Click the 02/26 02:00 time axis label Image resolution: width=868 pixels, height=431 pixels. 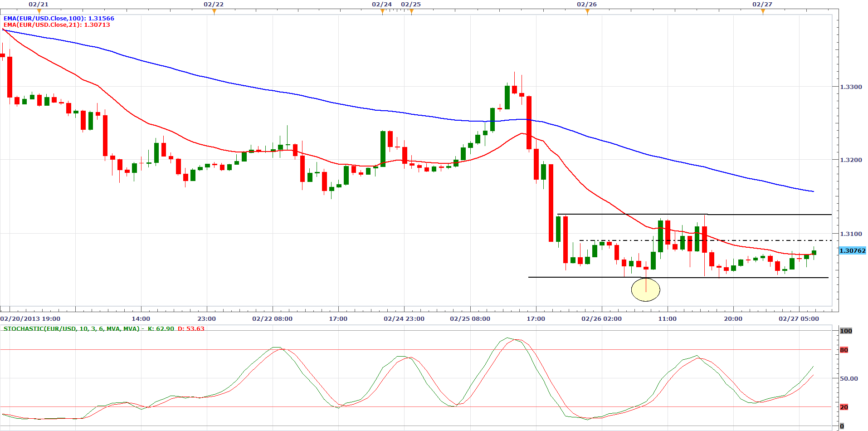click(601, 318)
